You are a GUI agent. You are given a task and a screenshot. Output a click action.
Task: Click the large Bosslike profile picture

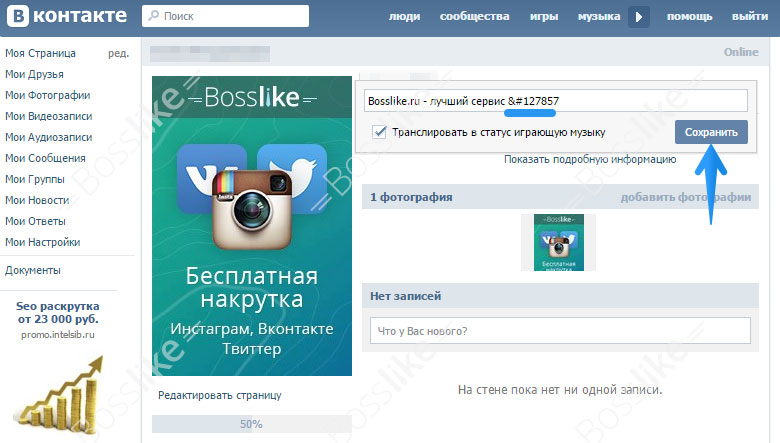click(252, 226)
